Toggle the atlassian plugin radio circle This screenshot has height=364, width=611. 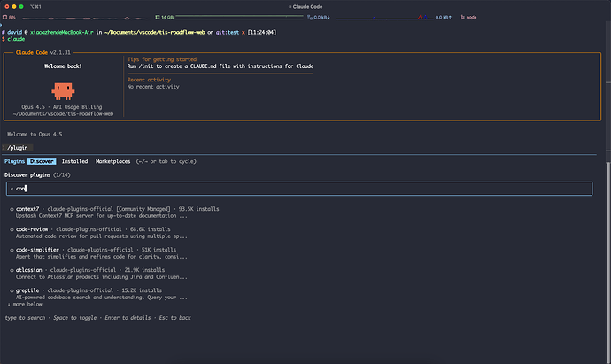(12, 270)
